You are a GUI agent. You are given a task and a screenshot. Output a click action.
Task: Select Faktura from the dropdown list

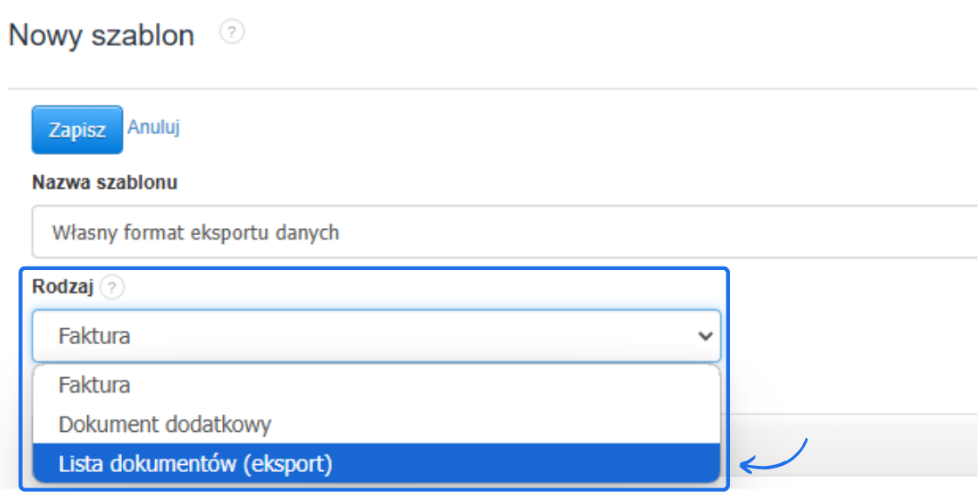coord(95,384)
